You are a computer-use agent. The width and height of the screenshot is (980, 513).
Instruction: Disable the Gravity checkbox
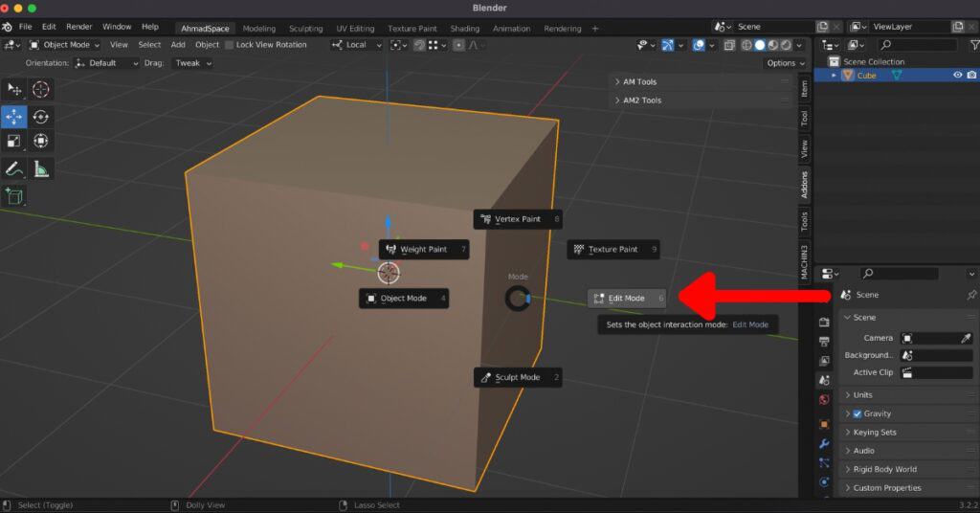click(857, 413)
